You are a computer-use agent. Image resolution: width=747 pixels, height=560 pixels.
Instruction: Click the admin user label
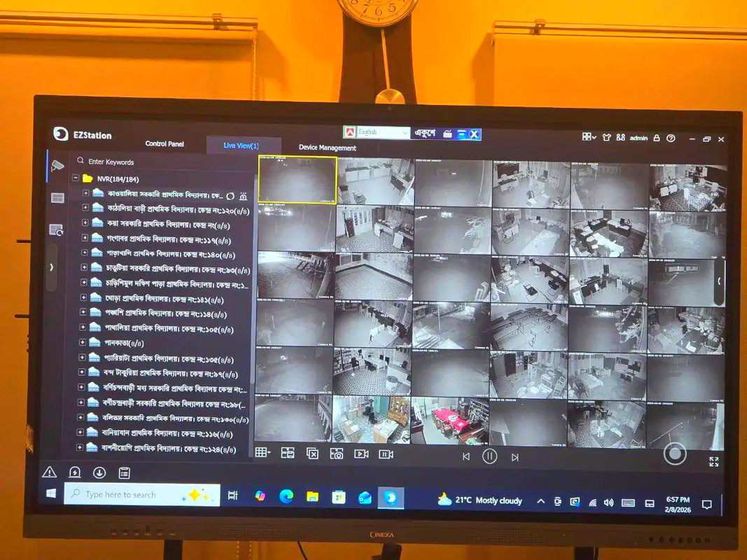pyautogui.click(x=638, y=139)
